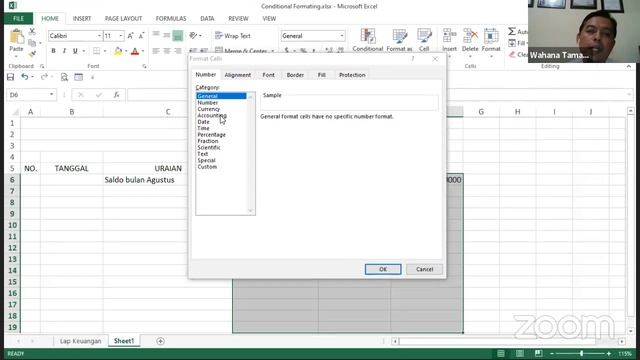Select Currency in the Category list

pos(209,109)
